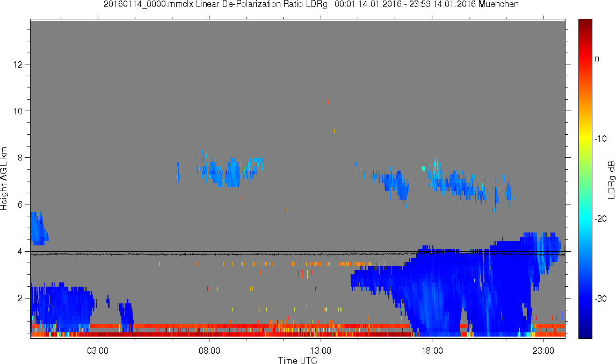Click the '8' height axis label
Viewport: 616px width, 364px height.
(x=20, y=158)
